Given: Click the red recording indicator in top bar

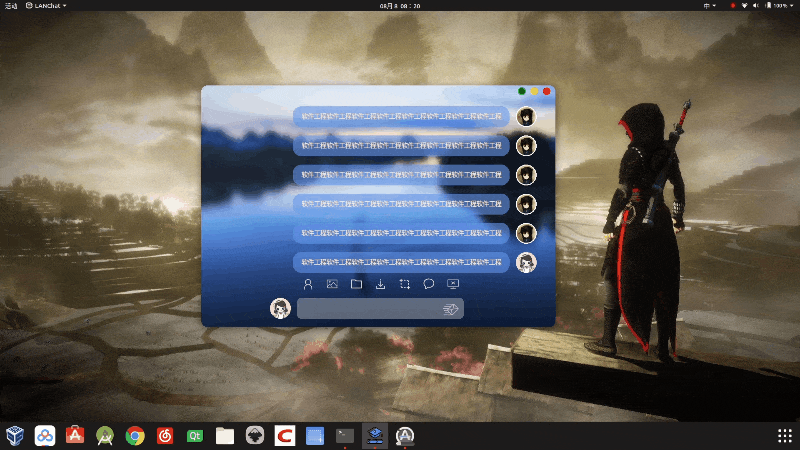Looking at the screenshot, I should tap(733, 6).
